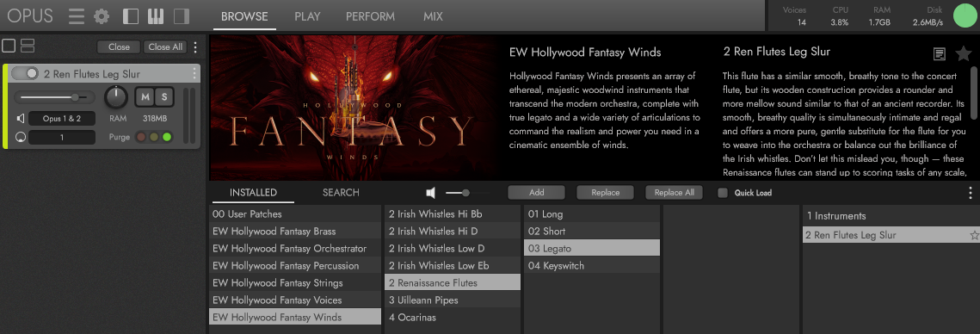Mute the instrument with M button
This screenshot has width=980, height=334.
click(145, 97)
